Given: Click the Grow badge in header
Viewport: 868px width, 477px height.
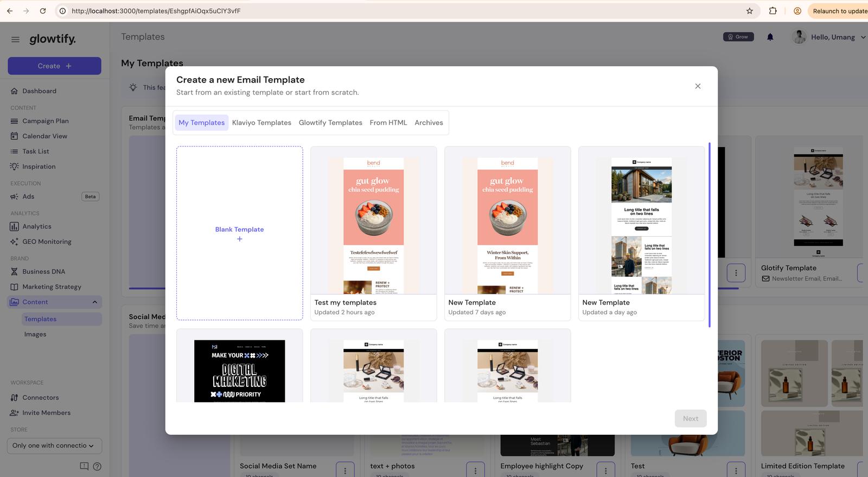Looking at the screenshot, I should [x=738, y=37].
